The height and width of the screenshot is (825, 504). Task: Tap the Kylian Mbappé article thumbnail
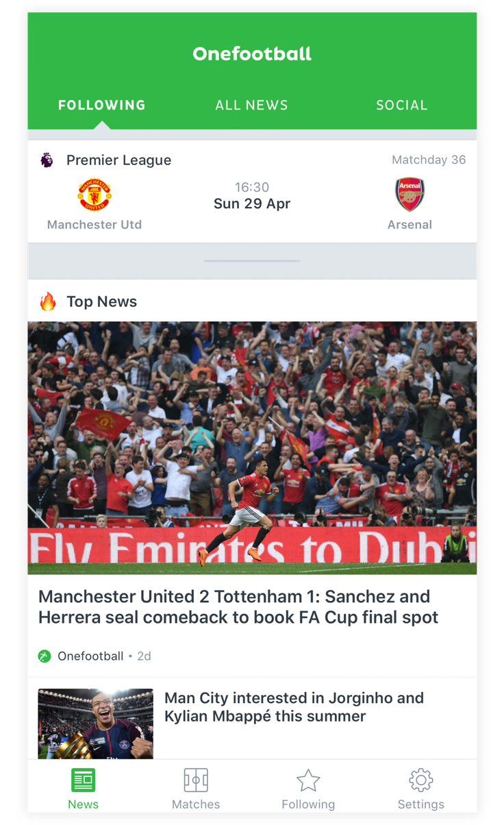[x=96, y=724]
